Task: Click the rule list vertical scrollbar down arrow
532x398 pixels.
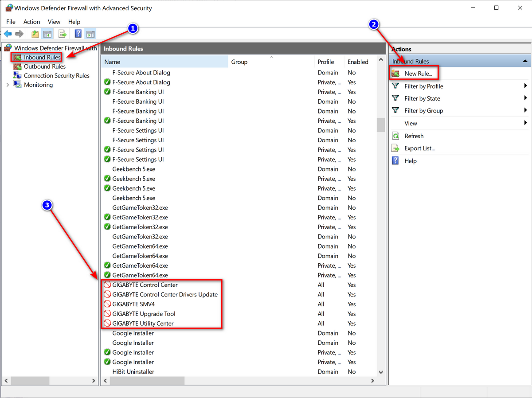Action: 381,372
